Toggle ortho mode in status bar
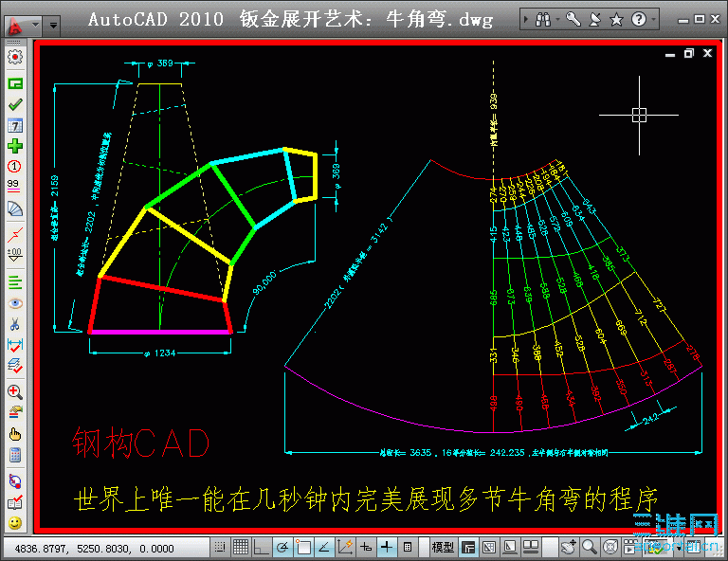The width and height of the screenshot is (728, 561). pyautogui.click(x=261, y=548)
